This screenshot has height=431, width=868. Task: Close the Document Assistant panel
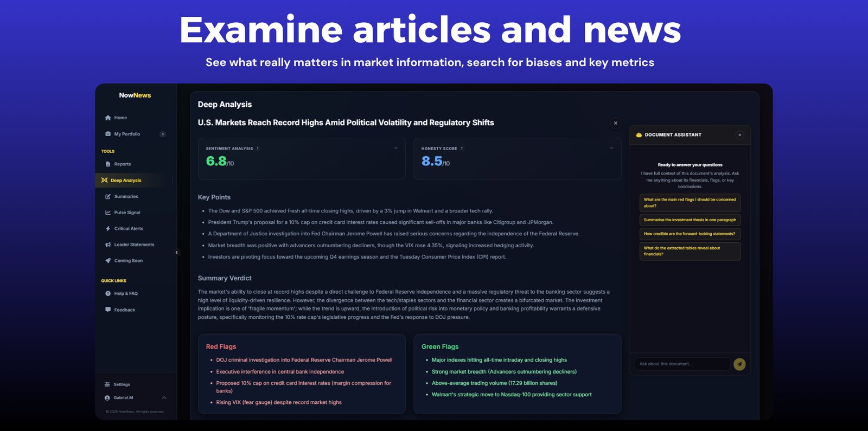(739, 135)
